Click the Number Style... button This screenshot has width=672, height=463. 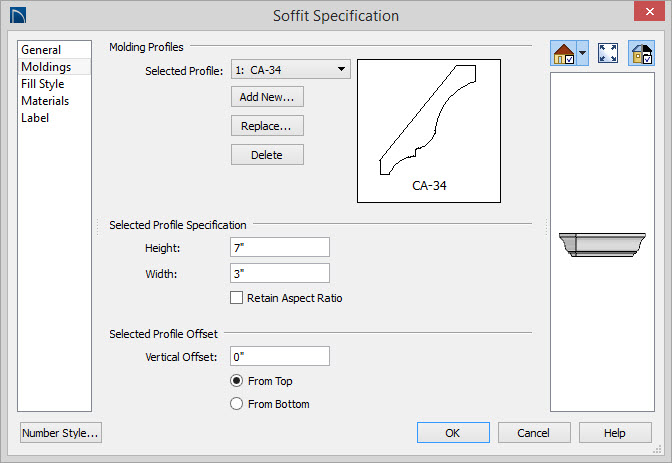pyautogui.click(x=60, y=433)
